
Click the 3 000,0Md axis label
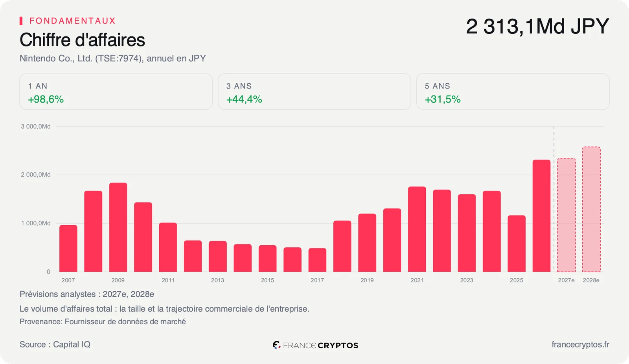(36, 127)
